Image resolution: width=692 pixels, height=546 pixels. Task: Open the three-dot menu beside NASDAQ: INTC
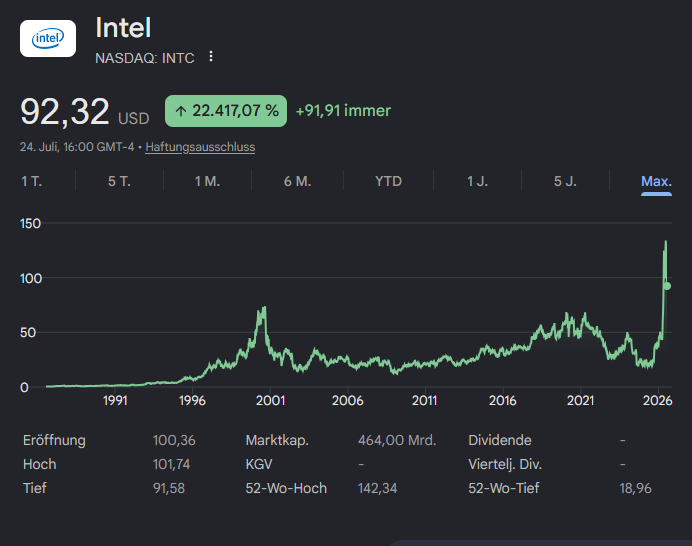211,56
